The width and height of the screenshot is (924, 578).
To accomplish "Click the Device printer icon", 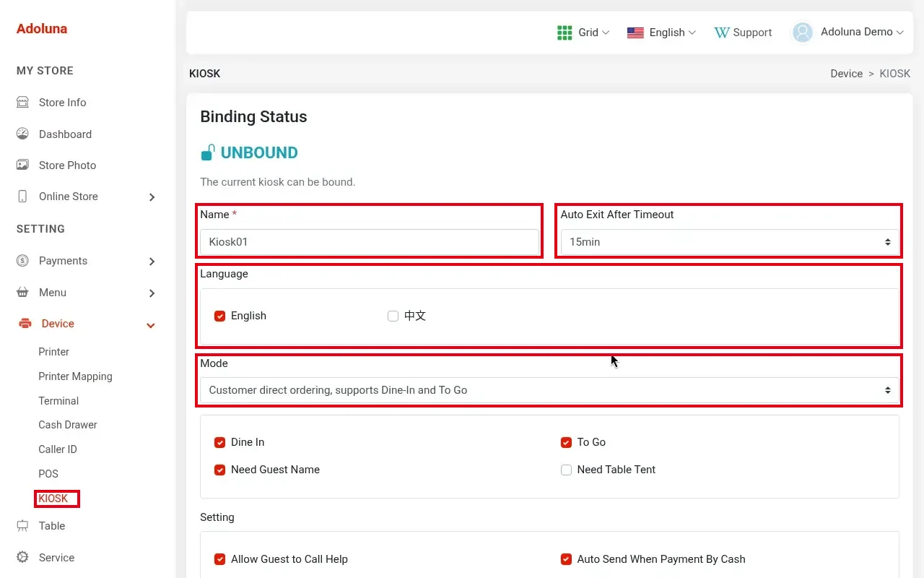I will coord(25,324).
